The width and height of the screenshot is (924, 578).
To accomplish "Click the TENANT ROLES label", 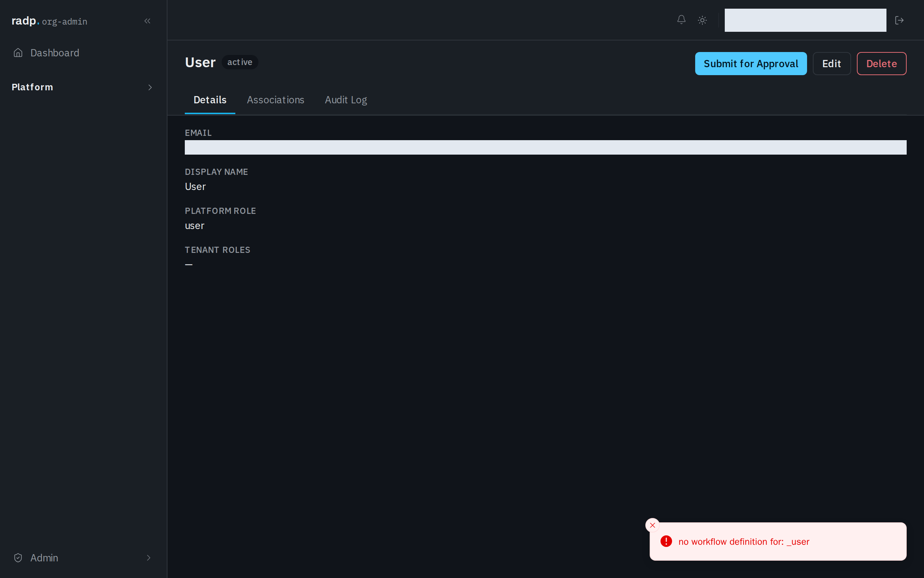I will (217, 250).
